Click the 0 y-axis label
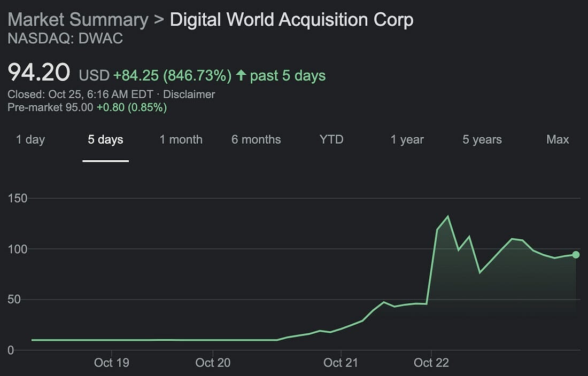This screenshot has height=376, width=588. click(x=11, y=350)
